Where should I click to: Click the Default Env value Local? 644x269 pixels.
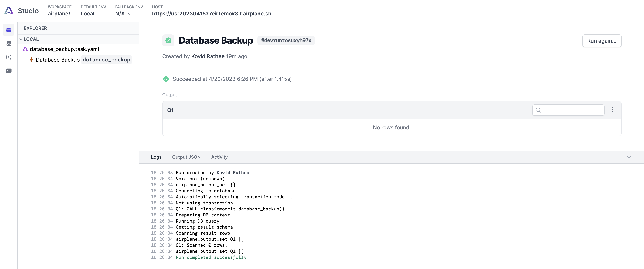pos(87,14)
